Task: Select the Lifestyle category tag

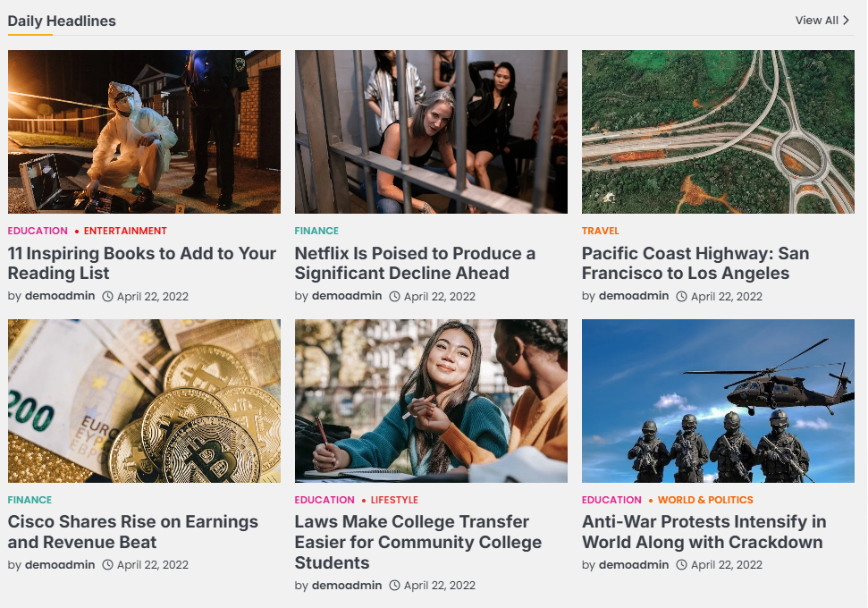Action: [x=394, y=500]
